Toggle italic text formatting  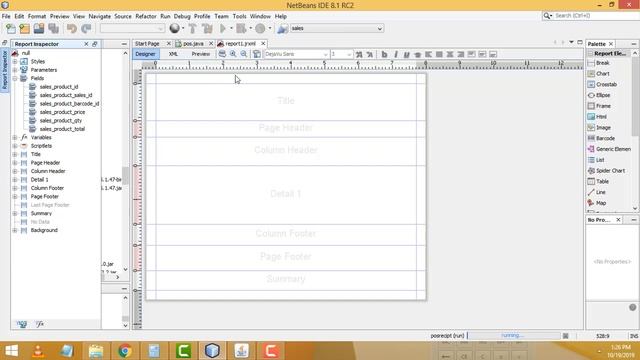click(x=395, y=54)
